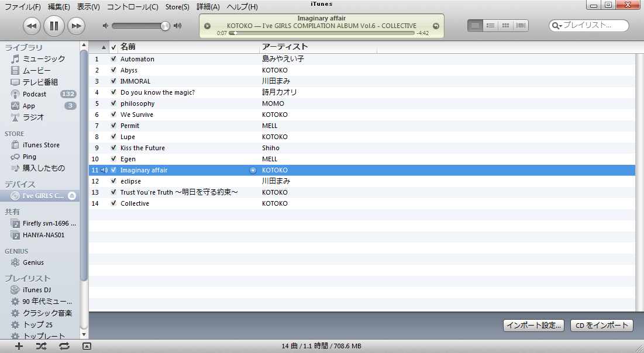Screen dimensions: 644x353
Task: Open the ヘルプ(H) menu
Action: tap(242, 7)
